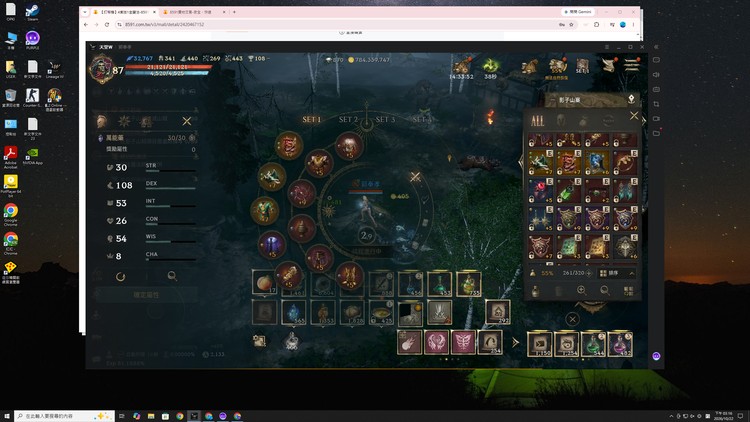Use the peach item in hotbar
Screen dimensions: 750x422
(x=264, y=283)
